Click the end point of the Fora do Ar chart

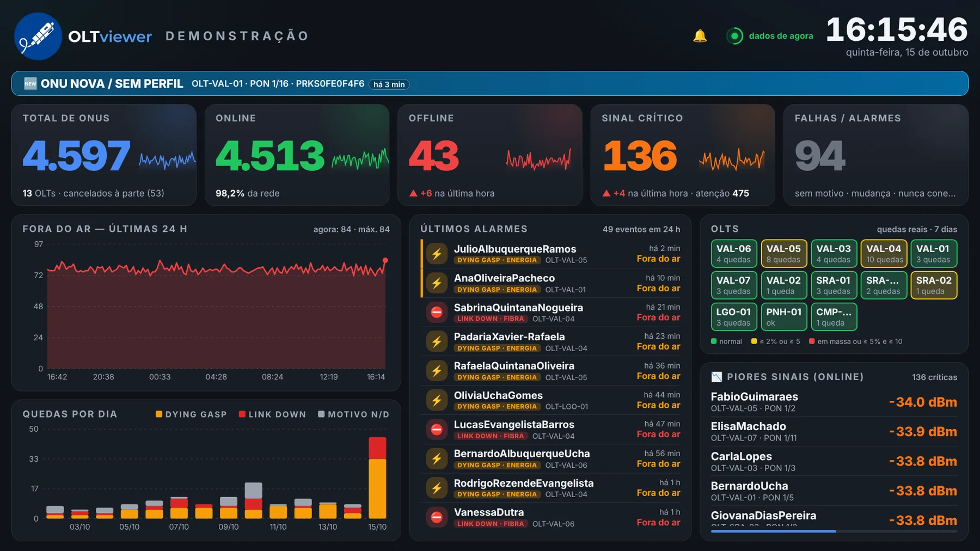coord(385,260)
